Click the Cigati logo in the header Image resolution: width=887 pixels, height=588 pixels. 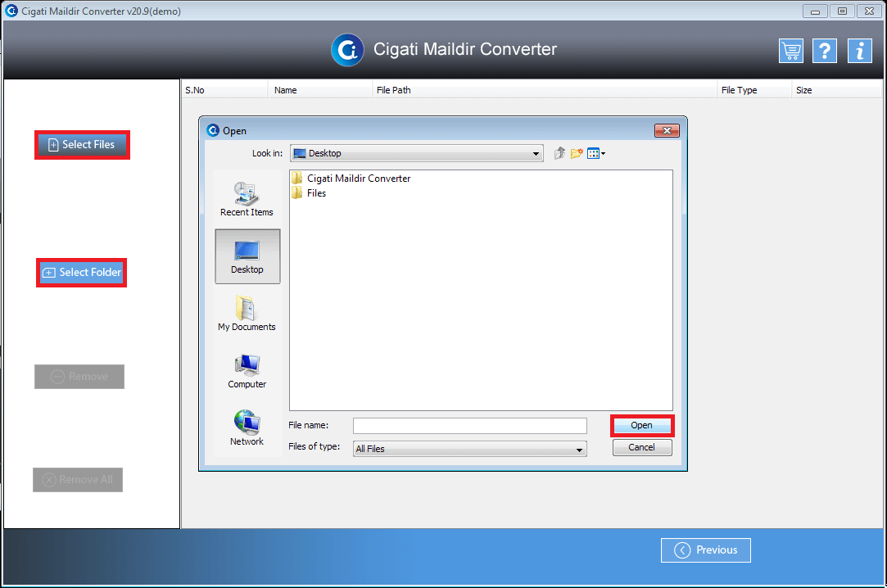click(347, 50)
